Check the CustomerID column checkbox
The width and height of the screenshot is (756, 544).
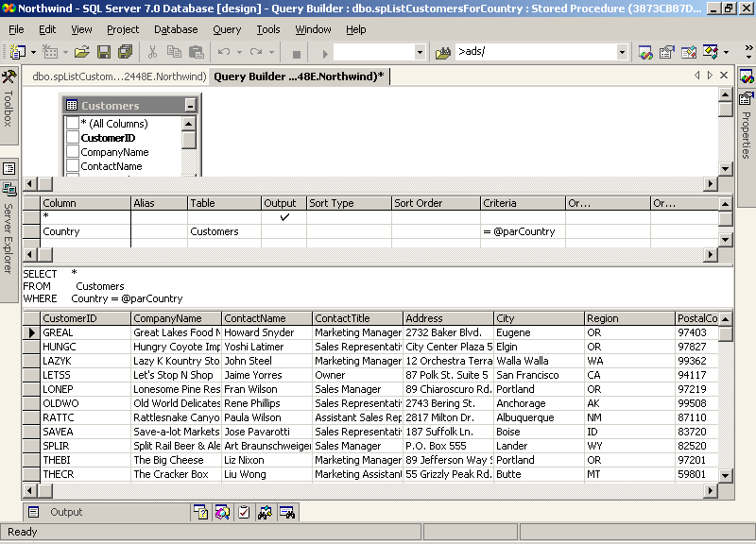[x=73, y=137]
